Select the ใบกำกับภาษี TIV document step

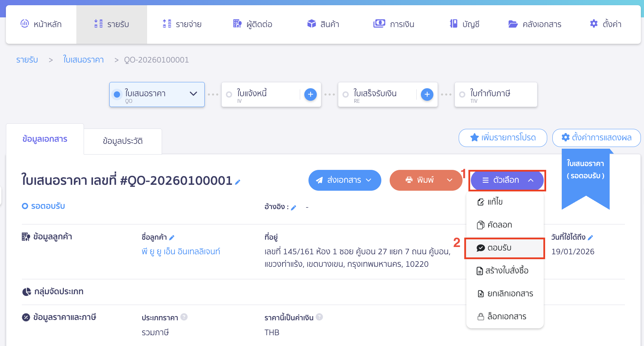point(495,94)
